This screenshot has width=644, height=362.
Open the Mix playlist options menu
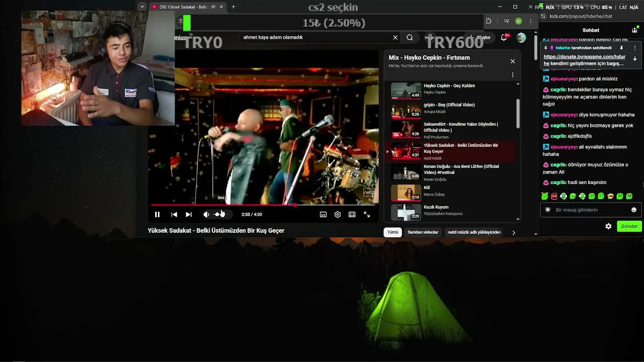tap(513, 75)
